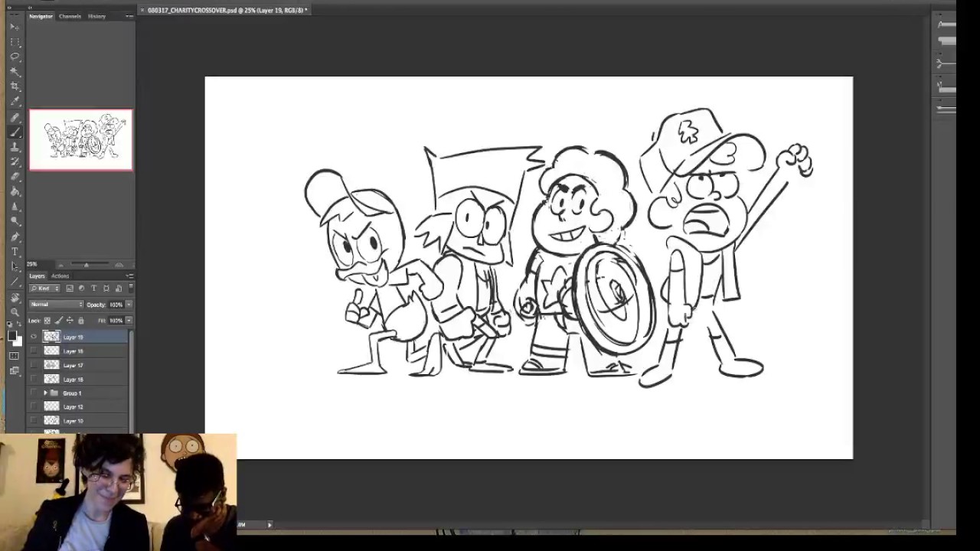Image resolution: width=980 pixels, height=551 pixels.
Task: Close the CHARITYCROSSOVER.psd document tab
Action: (142, 10)
